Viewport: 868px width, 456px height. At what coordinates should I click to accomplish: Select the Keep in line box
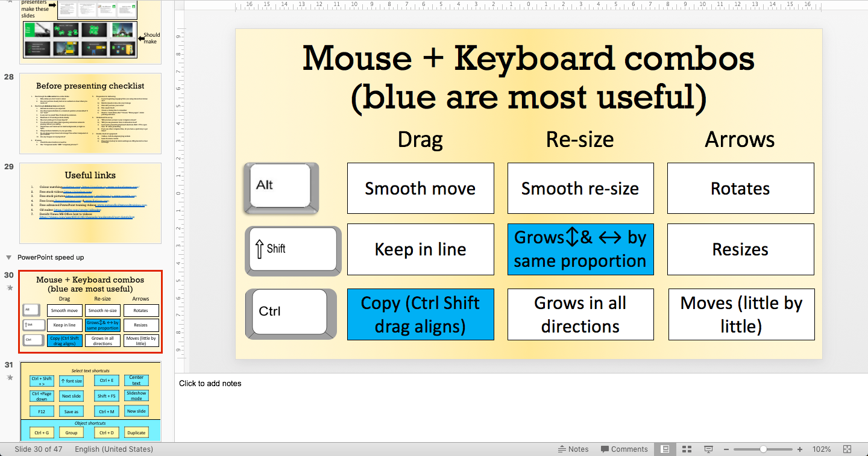[421, 249]
